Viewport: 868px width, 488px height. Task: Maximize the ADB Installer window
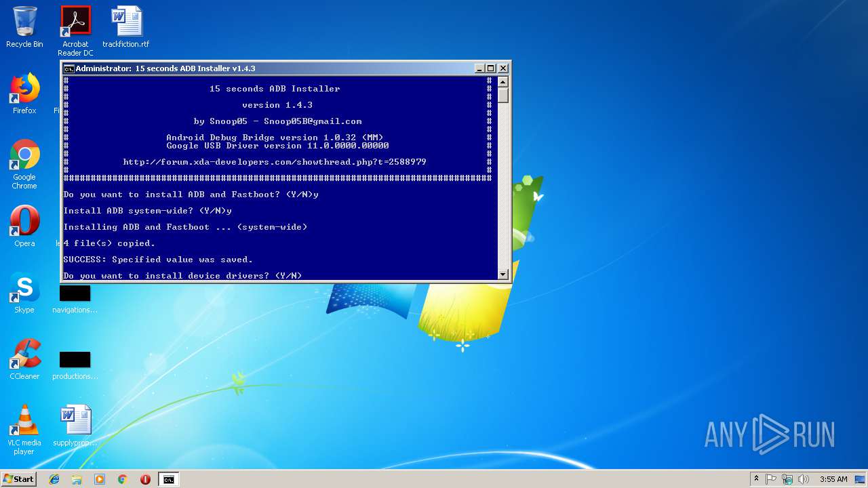(x=491, y=68)
